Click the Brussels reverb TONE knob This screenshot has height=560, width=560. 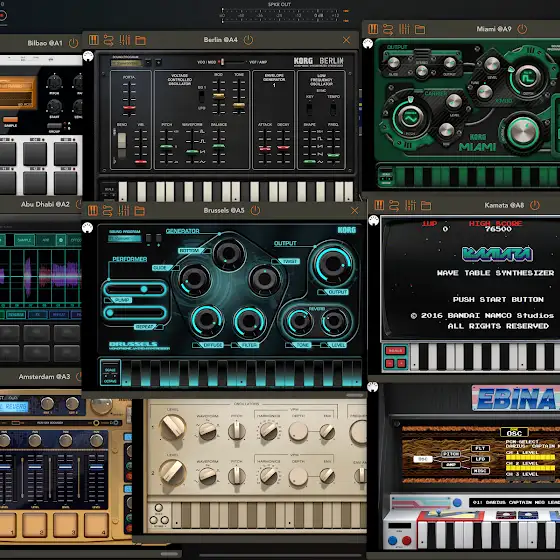(299, 321)
